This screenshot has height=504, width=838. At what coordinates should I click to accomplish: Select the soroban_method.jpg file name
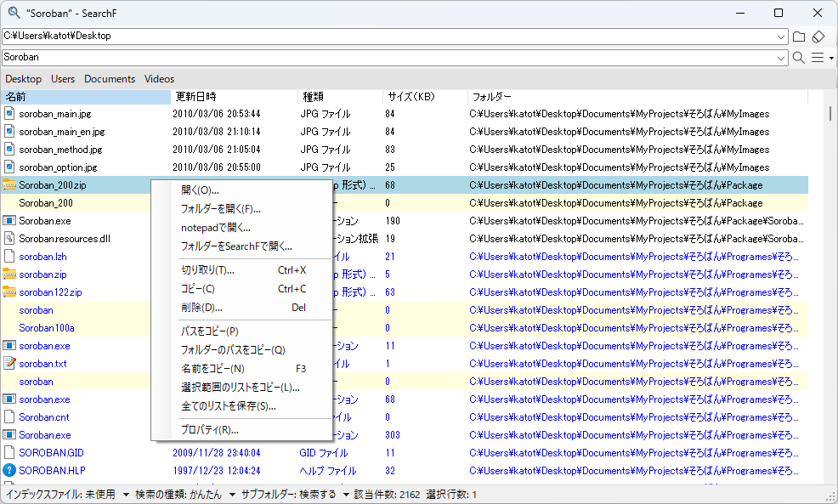coord(60,150)
